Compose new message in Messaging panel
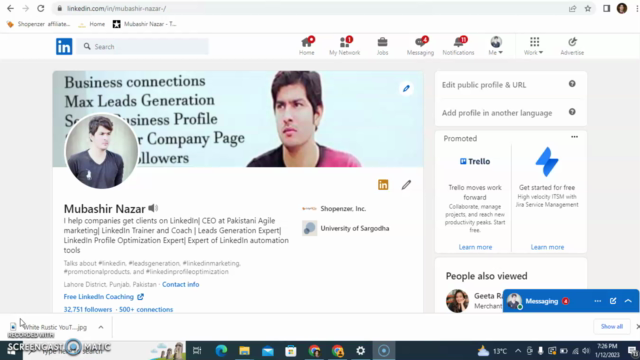This screenshot has height=360, width=640. pos(613,301)
